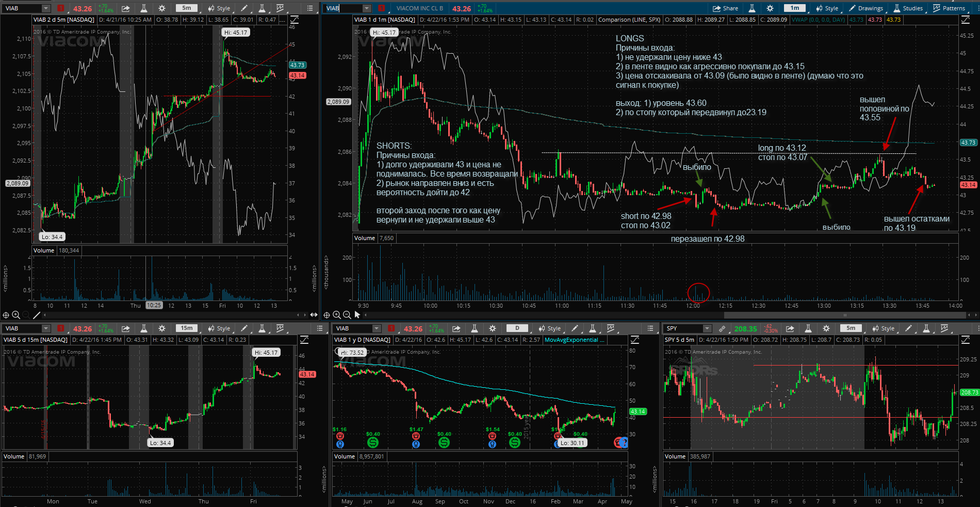Open the patterns icon in SPY chart toolbar
The image size is (980, 507).
944,328
